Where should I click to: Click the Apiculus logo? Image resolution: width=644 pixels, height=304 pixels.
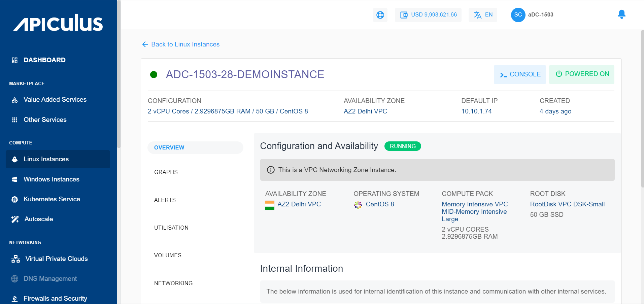coord(58,23)
